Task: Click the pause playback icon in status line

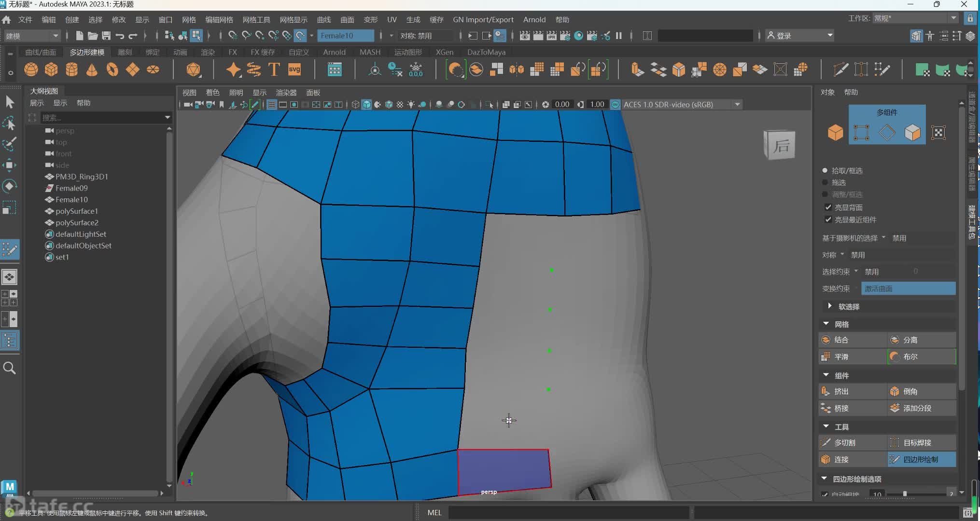Action: (x=618, y=35)
